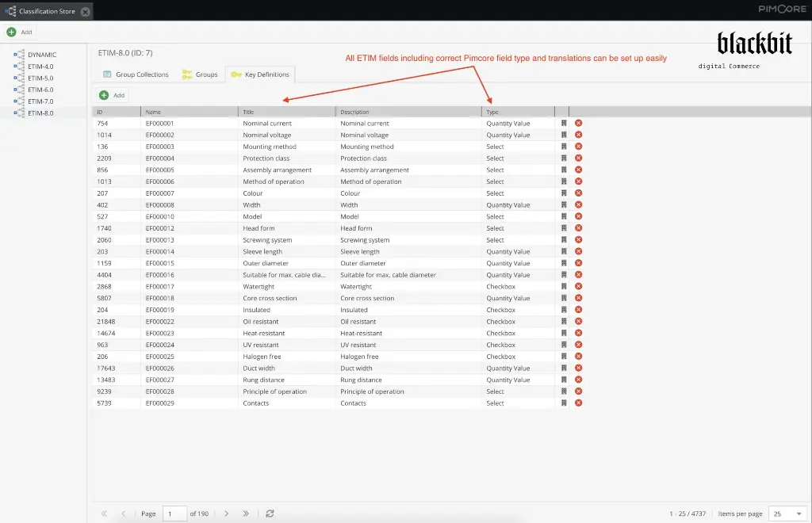Click the EF000029 name cell

[190, 403]
